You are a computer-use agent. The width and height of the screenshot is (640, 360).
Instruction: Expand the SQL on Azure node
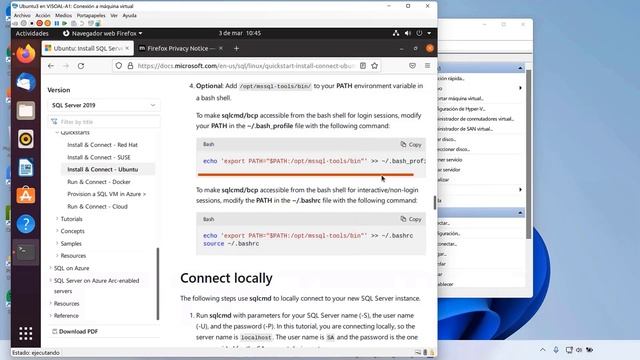71,268
